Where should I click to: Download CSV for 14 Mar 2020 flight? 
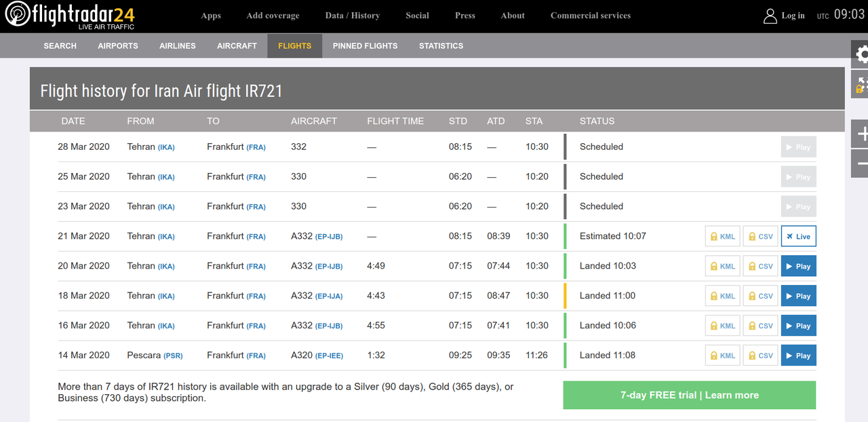(x=761, y=356)
